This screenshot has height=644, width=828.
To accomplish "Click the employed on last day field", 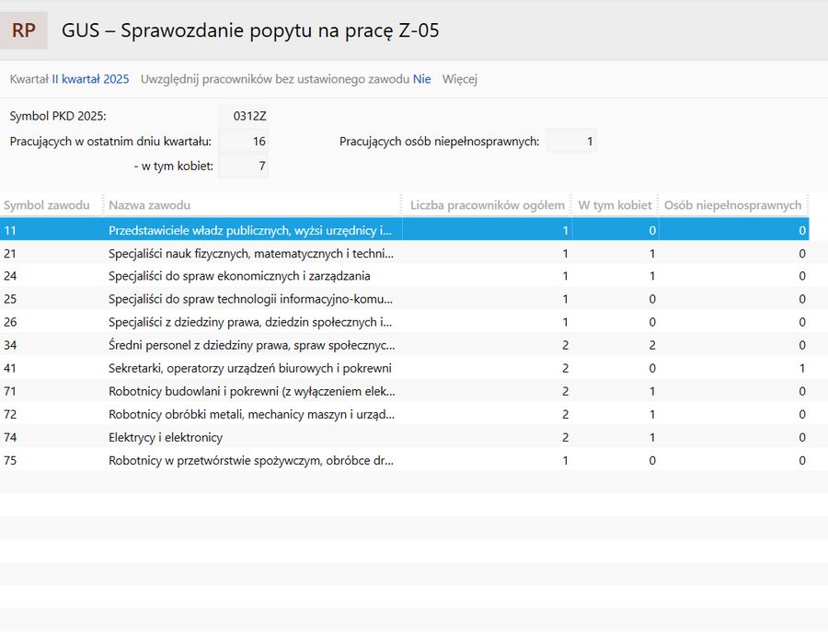I will 245,142.
